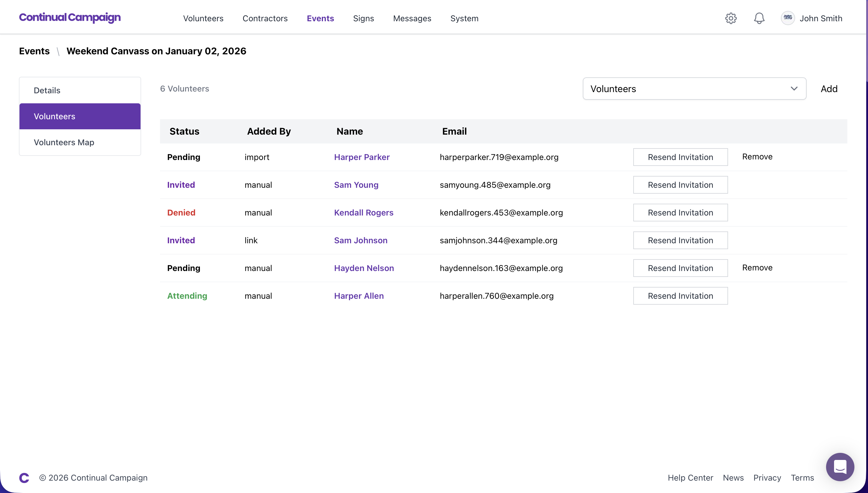Open the Terms page

(x=802, y=477)
